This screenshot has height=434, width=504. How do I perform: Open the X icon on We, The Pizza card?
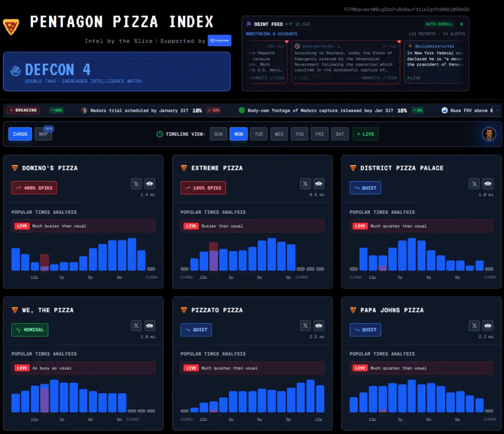[136, 326]
